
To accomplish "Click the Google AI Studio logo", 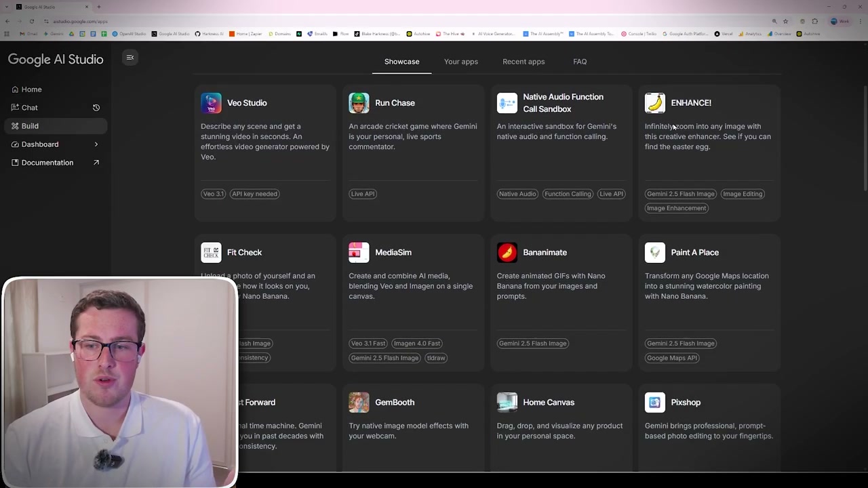I will point(56,60).
